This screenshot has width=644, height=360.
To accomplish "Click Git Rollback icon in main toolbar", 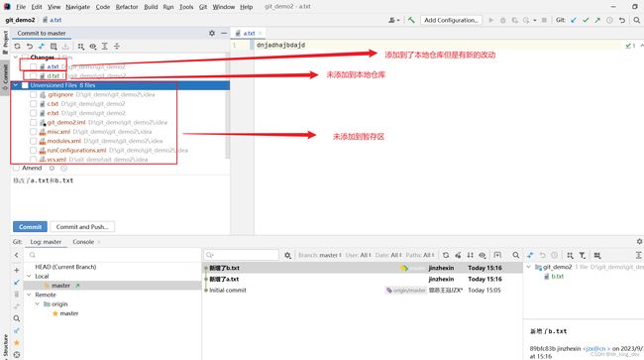I will pos(622,20).
